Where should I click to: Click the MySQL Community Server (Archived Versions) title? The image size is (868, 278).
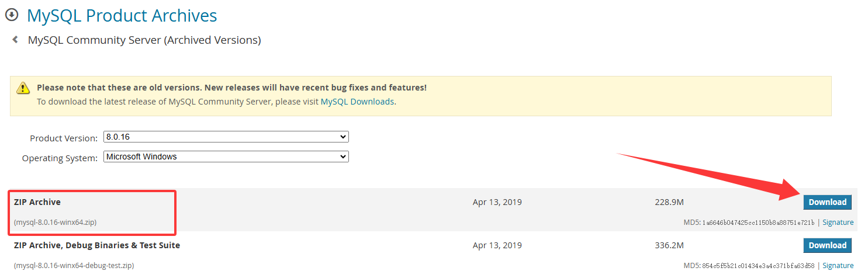(x=144, y=40)
